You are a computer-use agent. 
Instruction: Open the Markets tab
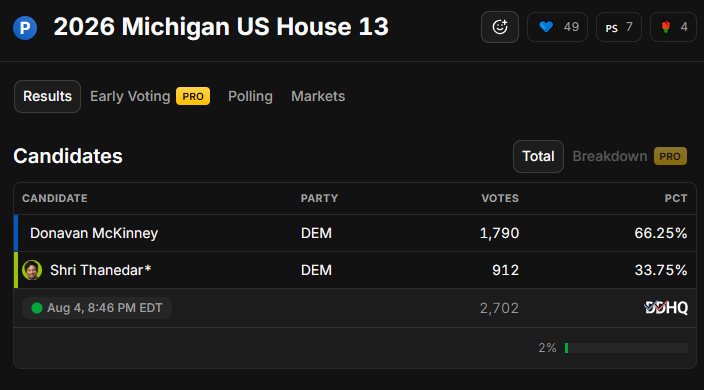pyautogui.click(x=318, y=96)
